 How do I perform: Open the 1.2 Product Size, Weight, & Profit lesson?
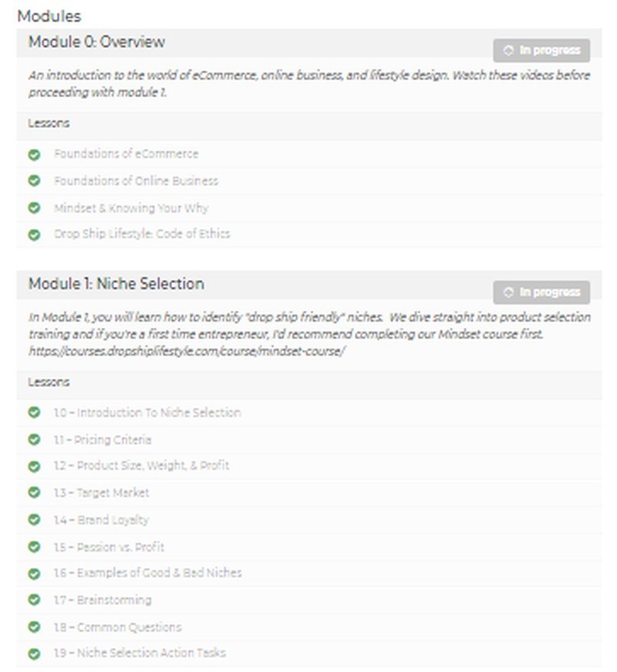point(141,466)
